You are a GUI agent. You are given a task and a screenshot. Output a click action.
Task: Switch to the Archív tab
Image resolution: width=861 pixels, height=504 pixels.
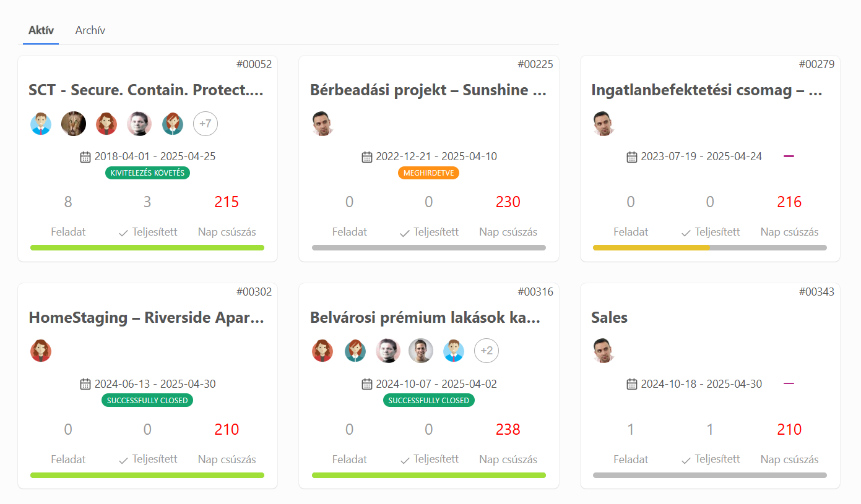click(x=90, y=29)
